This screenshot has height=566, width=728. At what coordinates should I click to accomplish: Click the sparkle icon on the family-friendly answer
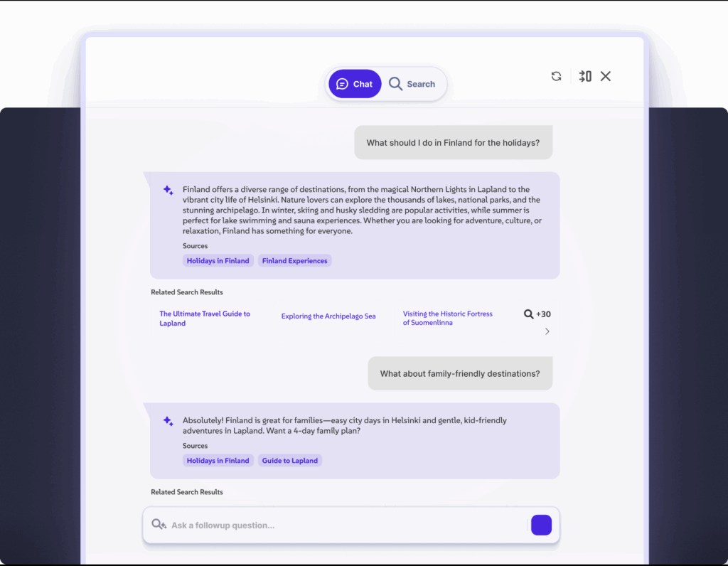click(168, 421)
